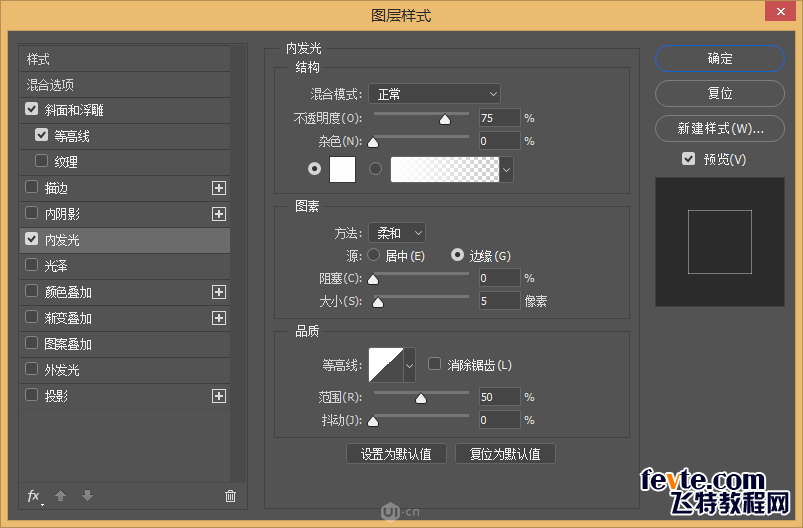Add another Inner Shadow with plus icon

coord(219,214)
